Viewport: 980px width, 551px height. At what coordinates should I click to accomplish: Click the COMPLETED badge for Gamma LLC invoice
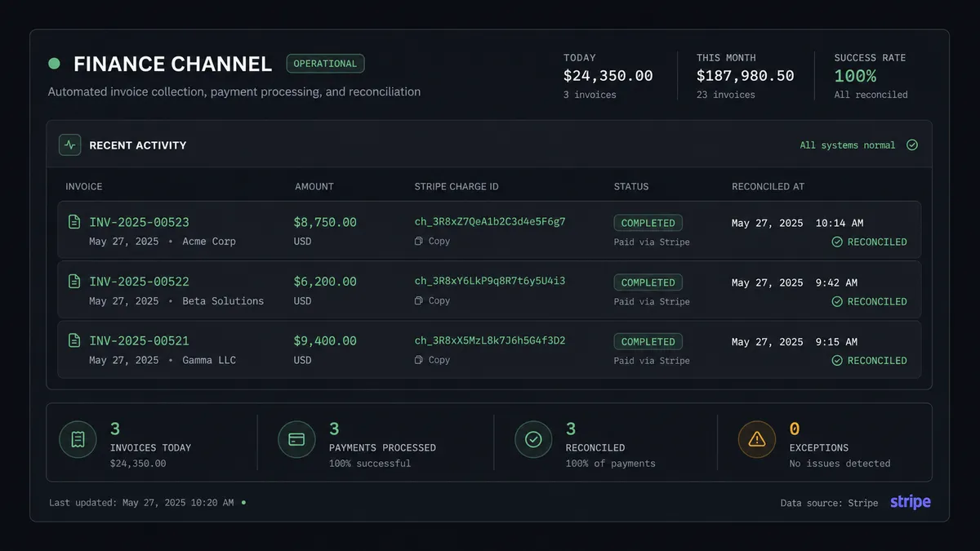pyautogui.click(x=648, y=342)
